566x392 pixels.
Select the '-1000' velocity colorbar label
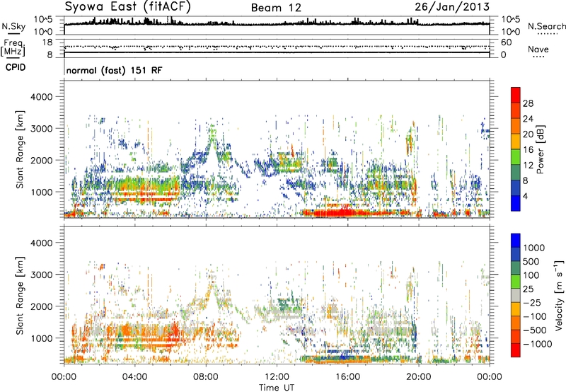pyautogui.click(x=537, y=344)
